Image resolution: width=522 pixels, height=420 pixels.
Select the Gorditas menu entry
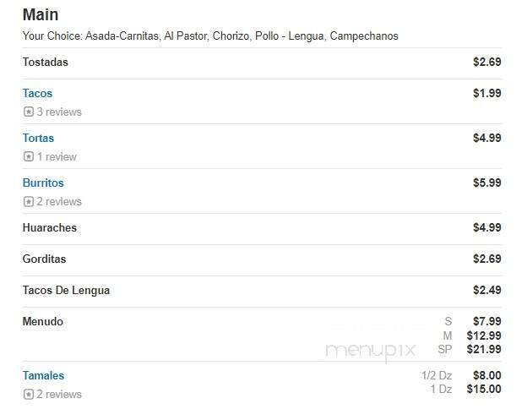44,259
